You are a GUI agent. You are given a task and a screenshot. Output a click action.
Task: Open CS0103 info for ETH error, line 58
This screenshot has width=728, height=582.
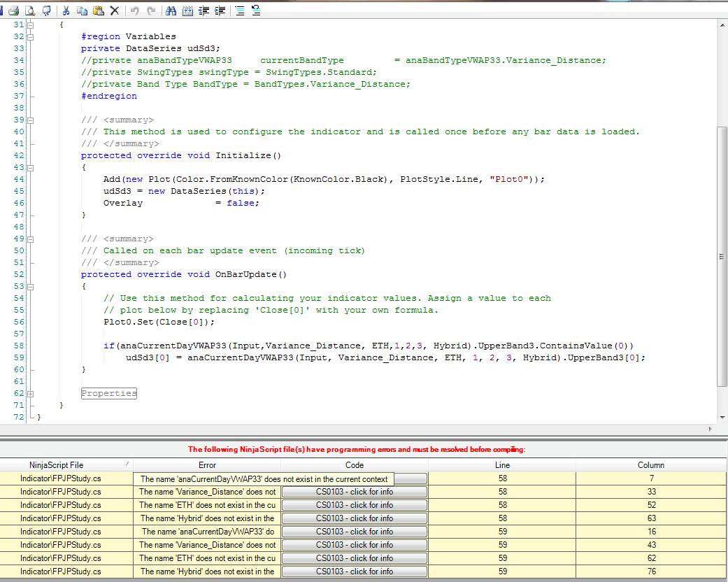[x=355, y=505]
